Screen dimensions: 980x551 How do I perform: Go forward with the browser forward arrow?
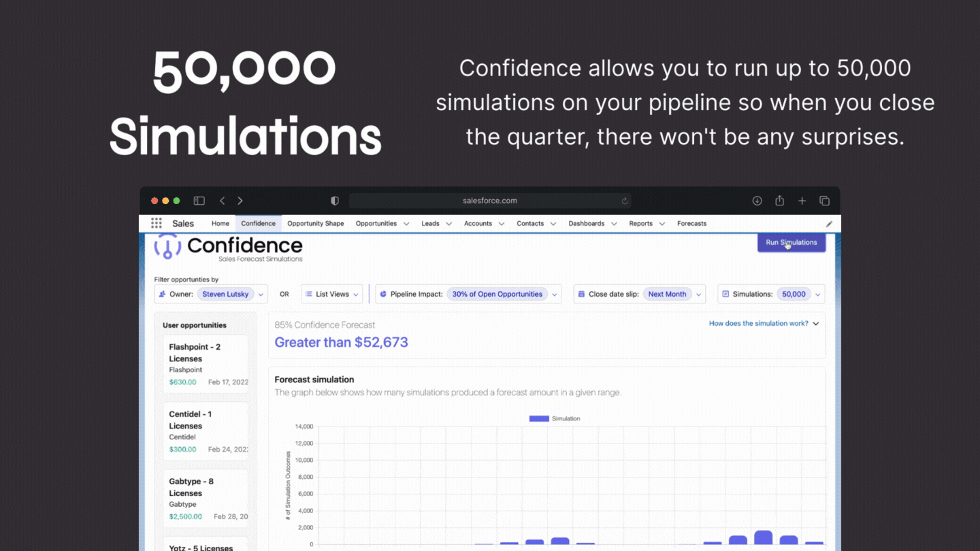(240, 201)
